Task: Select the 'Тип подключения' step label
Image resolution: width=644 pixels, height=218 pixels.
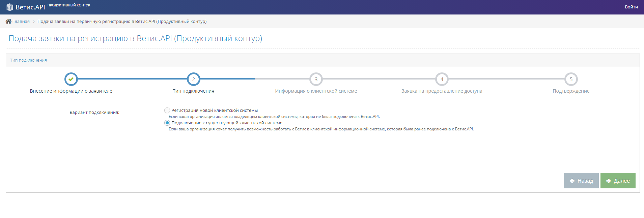Action: pos(194,91)
